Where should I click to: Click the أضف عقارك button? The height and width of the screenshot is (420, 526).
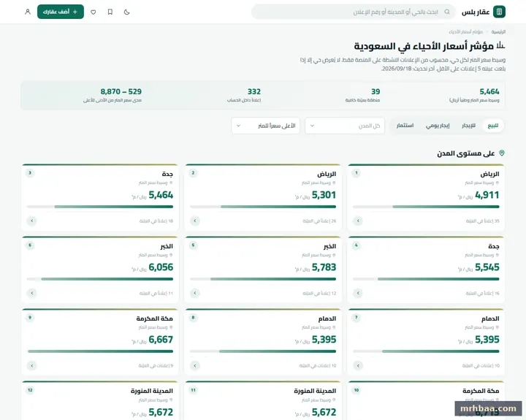(61, 12)
